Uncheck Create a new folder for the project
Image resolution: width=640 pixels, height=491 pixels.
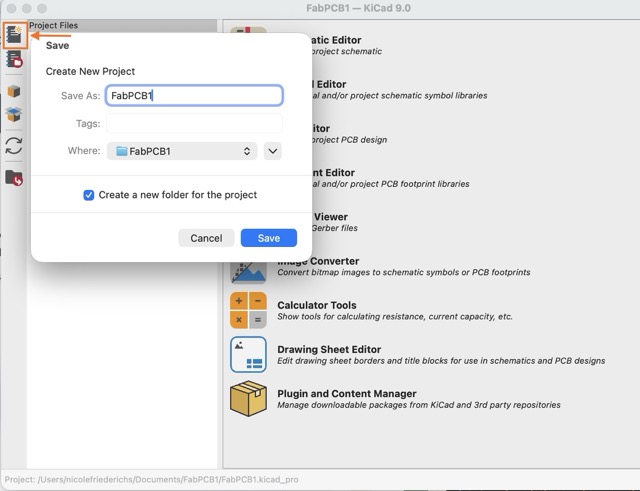pos(89,195)
